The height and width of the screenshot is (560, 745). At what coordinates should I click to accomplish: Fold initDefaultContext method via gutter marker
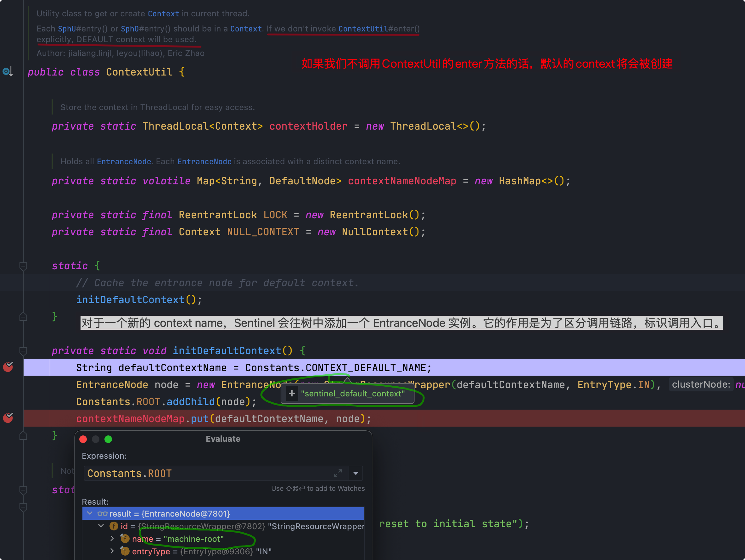[23, 351]
